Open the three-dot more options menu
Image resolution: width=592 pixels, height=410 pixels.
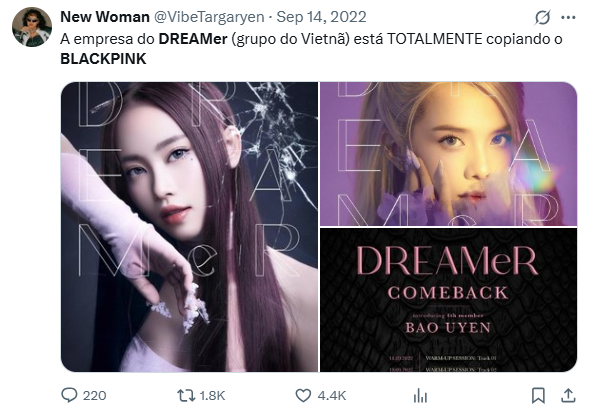pos(568,17)
